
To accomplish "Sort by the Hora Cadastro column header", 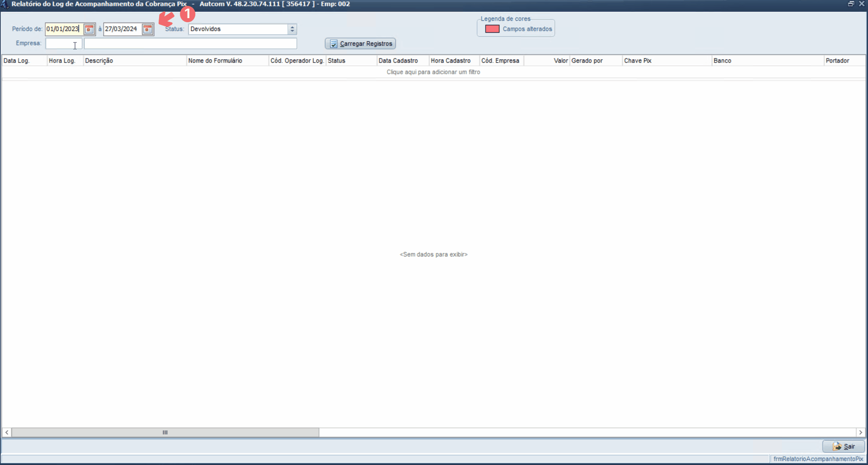I will (x=454, y=61).
